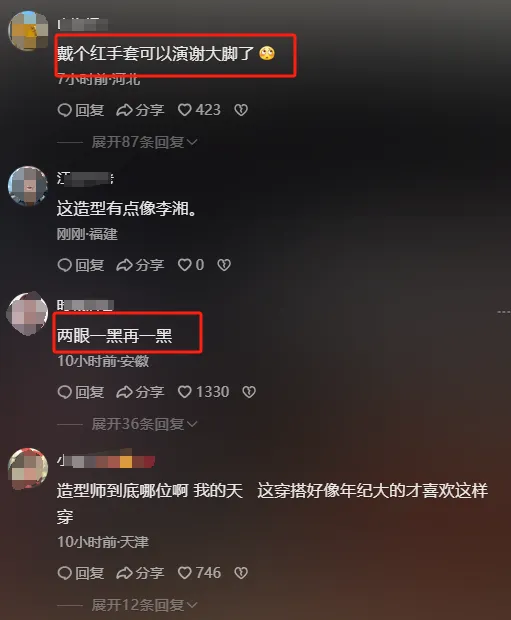Viewport: 511px width, 620px height.
Task: Expand 展开87条回复 replies
Action: point(144,142)
